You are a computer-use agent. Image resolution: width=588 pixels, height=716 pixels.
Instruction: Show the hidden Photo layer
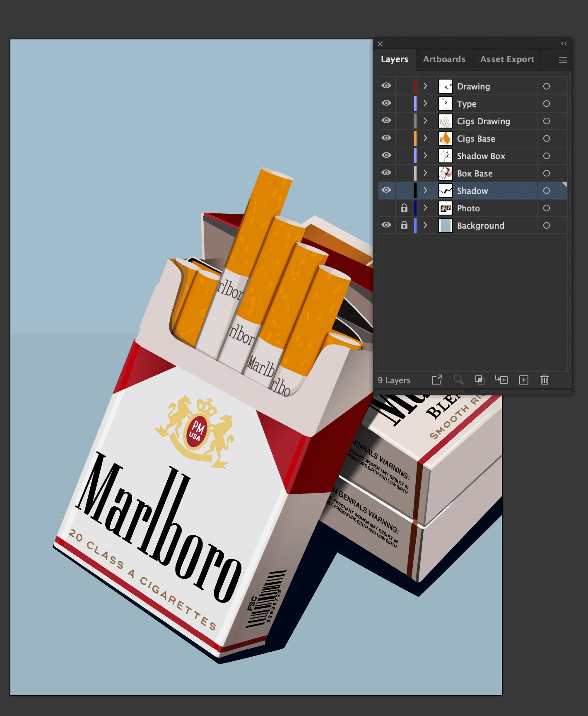point(386,208)
